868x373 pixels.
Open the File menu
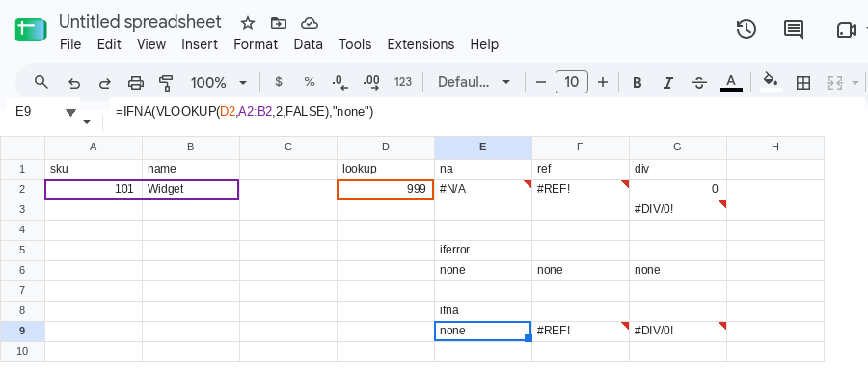(x=70, y=44)
